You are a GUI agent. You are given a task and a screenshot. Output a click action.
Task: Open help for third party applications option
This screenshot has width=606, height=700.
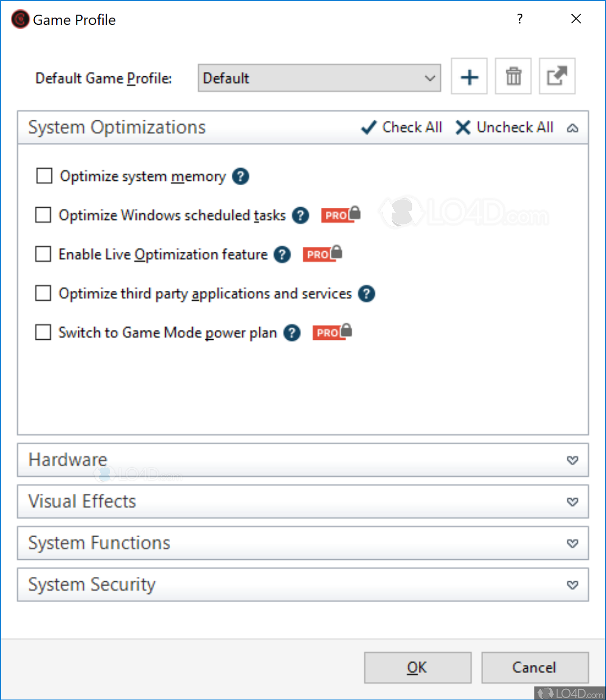366,293
